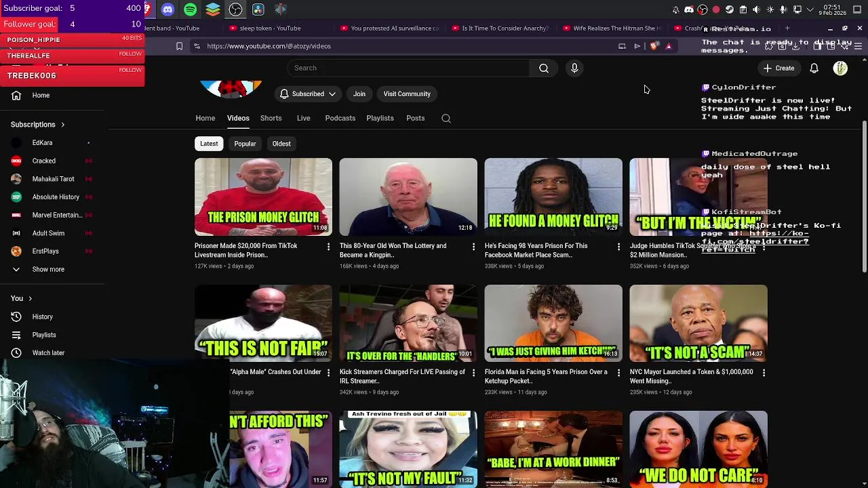The height and width of the screenshot is (488, 868).
Task: Open Spotify from the taskbar
Action: pyautogui.click(x=191, y=9)
